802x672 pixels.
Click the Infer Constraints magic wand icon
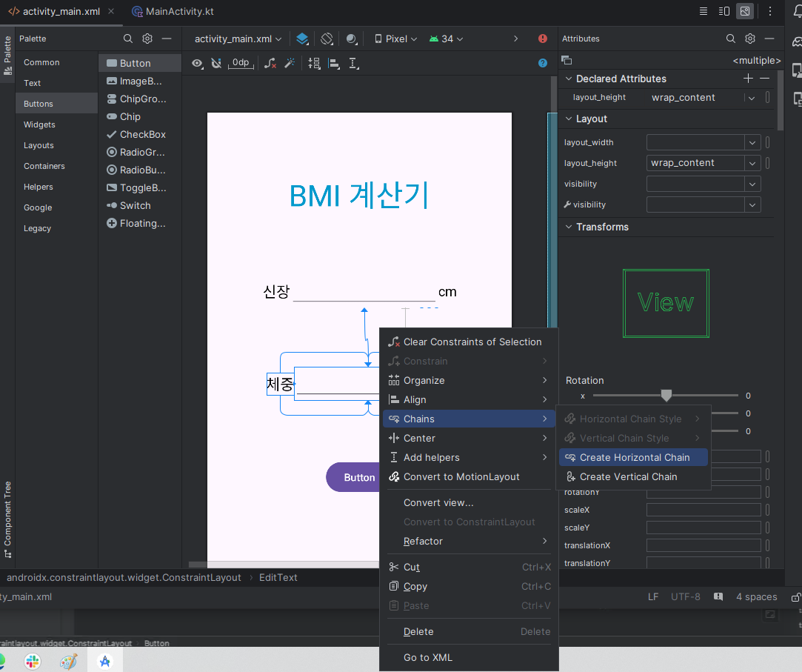click(290, 64)
